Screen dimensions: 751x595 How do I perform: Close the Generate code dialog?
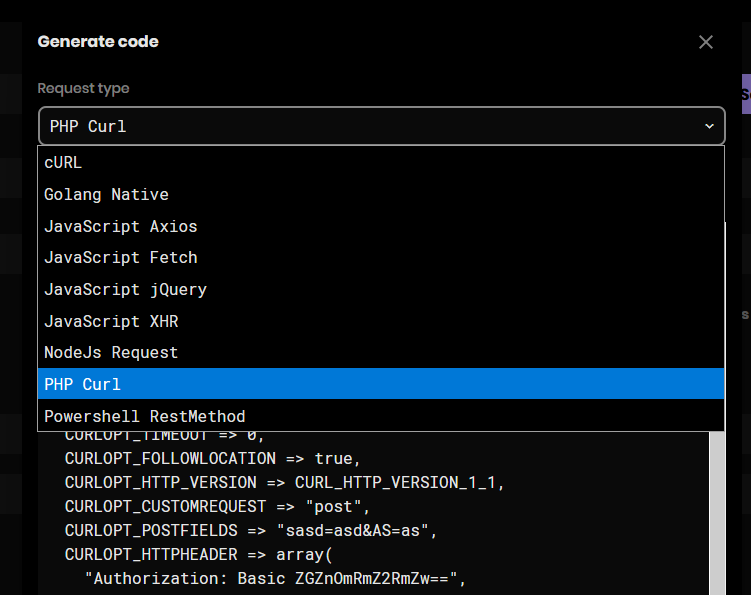(705, 42)
